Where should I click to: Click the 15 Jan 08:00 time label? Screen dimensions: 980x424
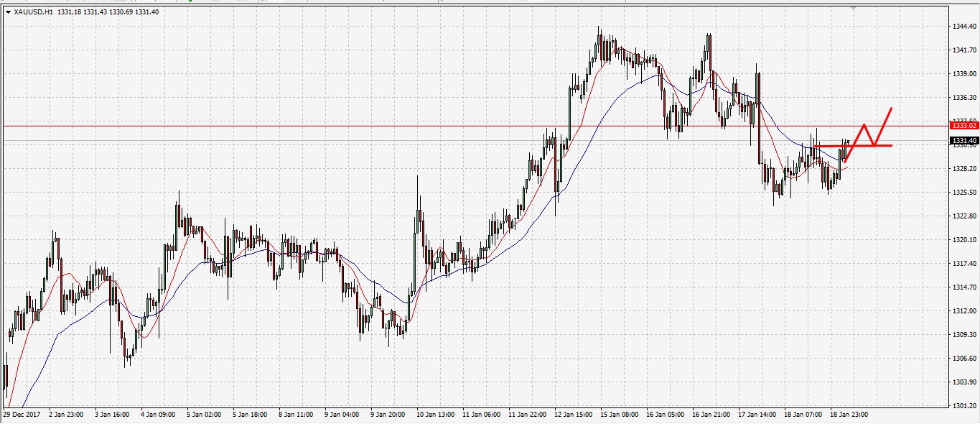618,415
